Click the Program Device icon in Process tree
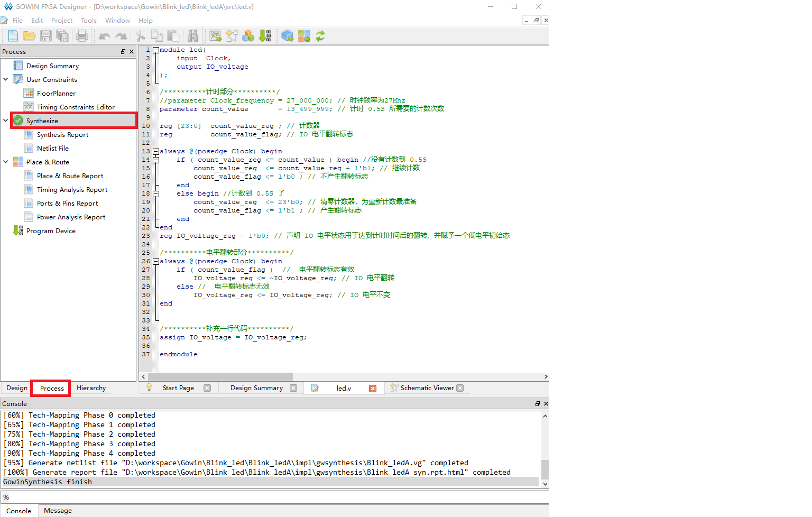 coord(18,230)
